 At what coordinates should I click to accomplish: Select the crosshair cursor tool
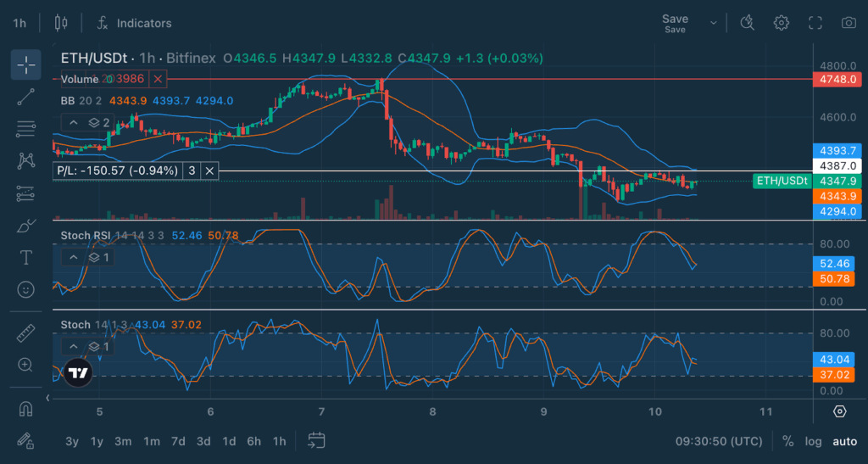pos(25,64)
